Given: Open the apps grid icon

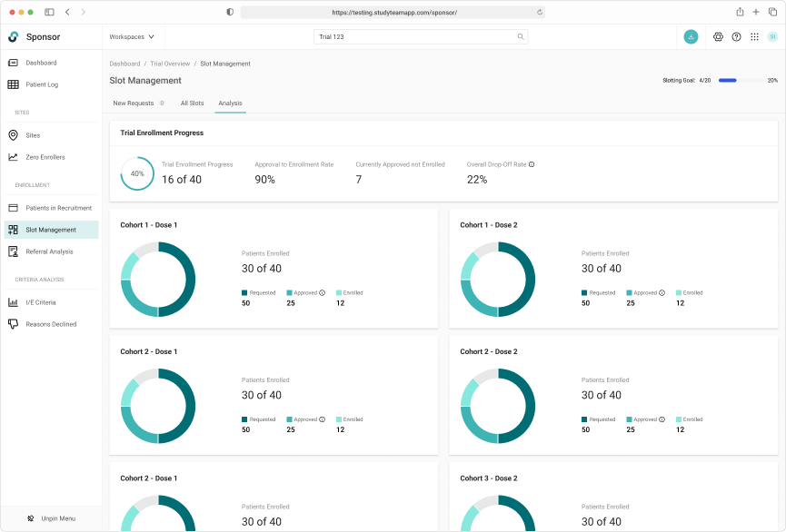Looking at the screenshot, I should pos(754,36).
